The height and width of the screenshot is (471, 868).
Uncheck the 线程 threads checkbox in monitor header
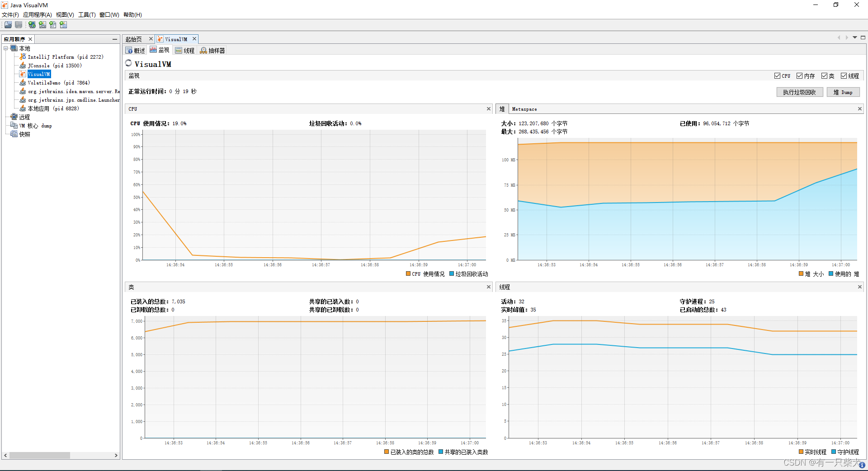click(844, 76)
